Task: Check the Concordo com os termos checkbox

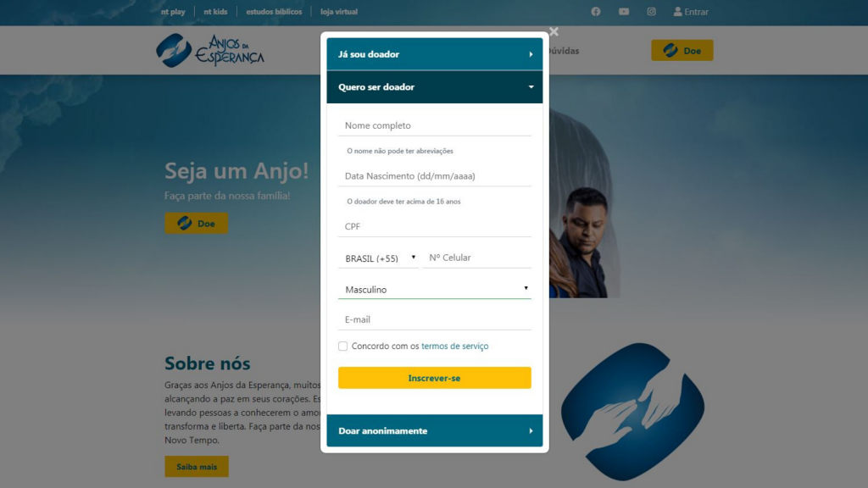Action: click(x=343, y=346)
